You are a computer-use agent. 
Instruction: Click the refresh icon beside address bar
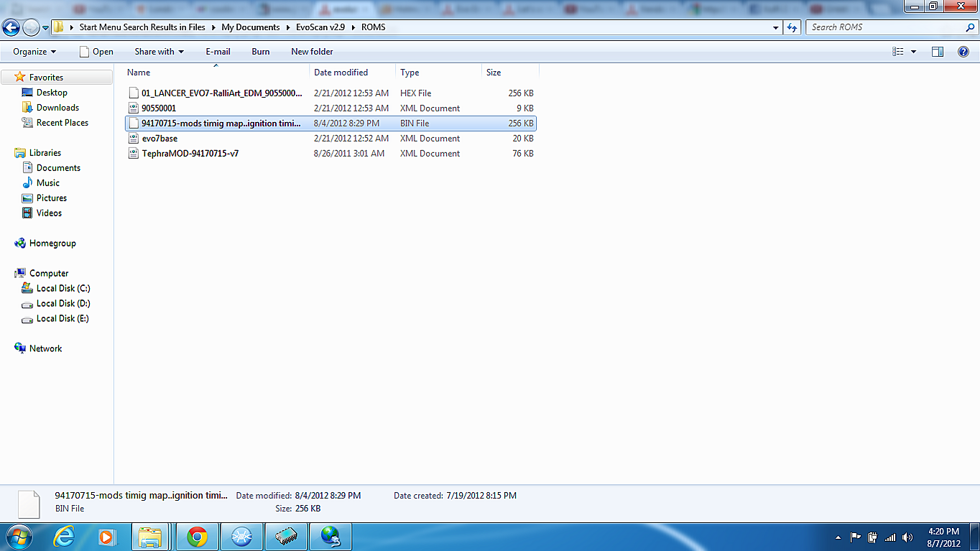(x=792, y=27)
